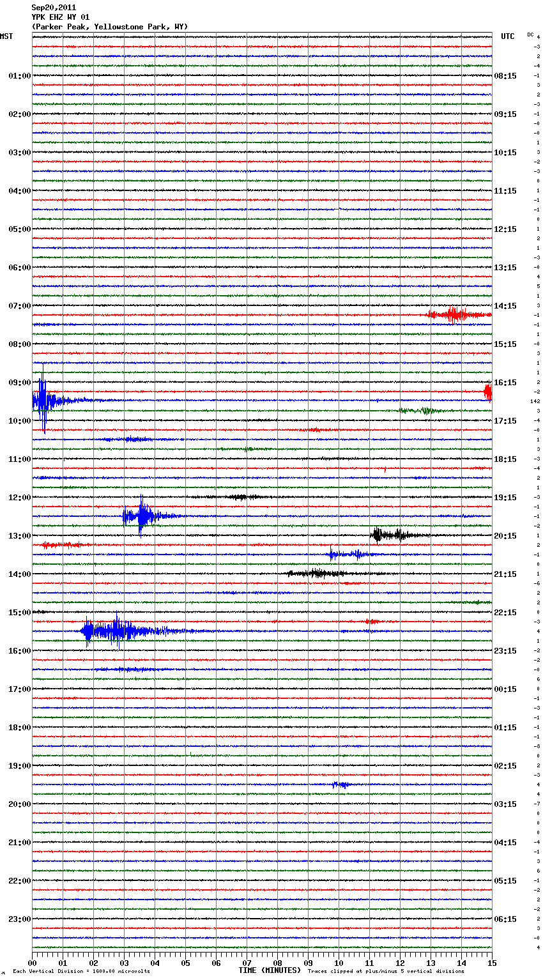Select the 05:00 MST row label
The height and width of the screenshot is (980, 543).
coord(20,229)
